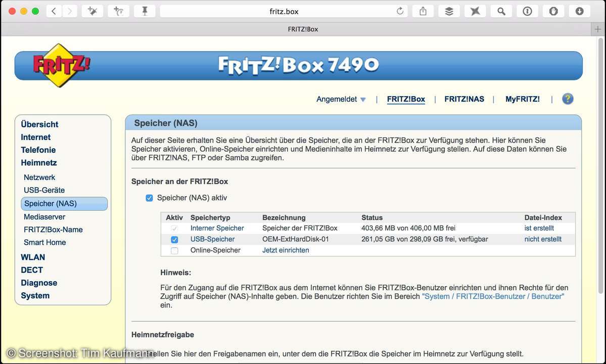This screenshot has width=606, height=364.
Task: Open MyFRITZ! in the top navigation
Action: click(523, 99)
